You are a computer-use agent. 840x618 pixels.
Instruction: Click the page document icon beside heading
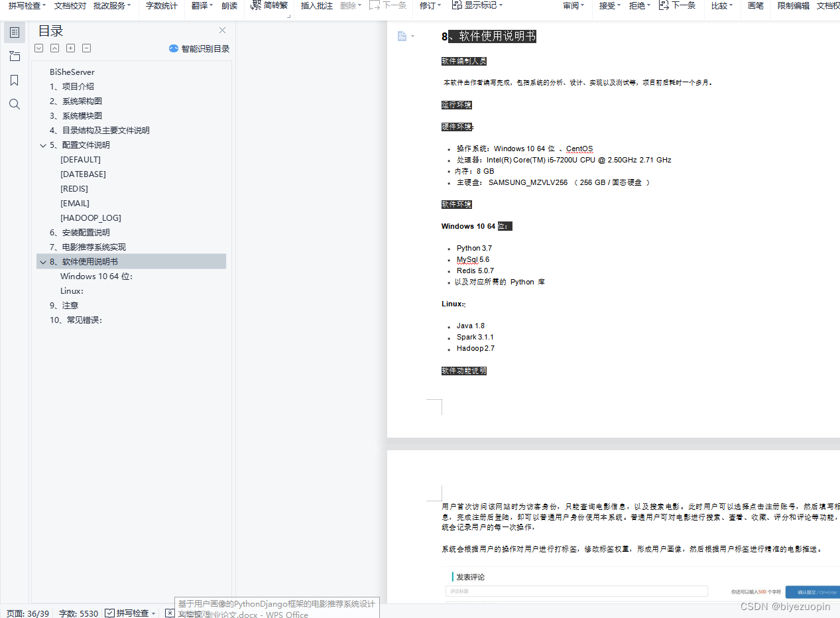pyautogui.click(x=402, y=36)
